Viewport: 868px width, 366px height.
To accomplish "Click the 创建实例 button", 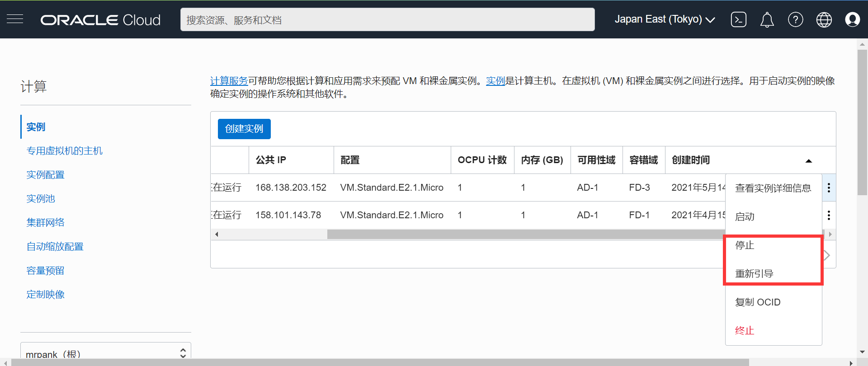I will click(244, 129).
